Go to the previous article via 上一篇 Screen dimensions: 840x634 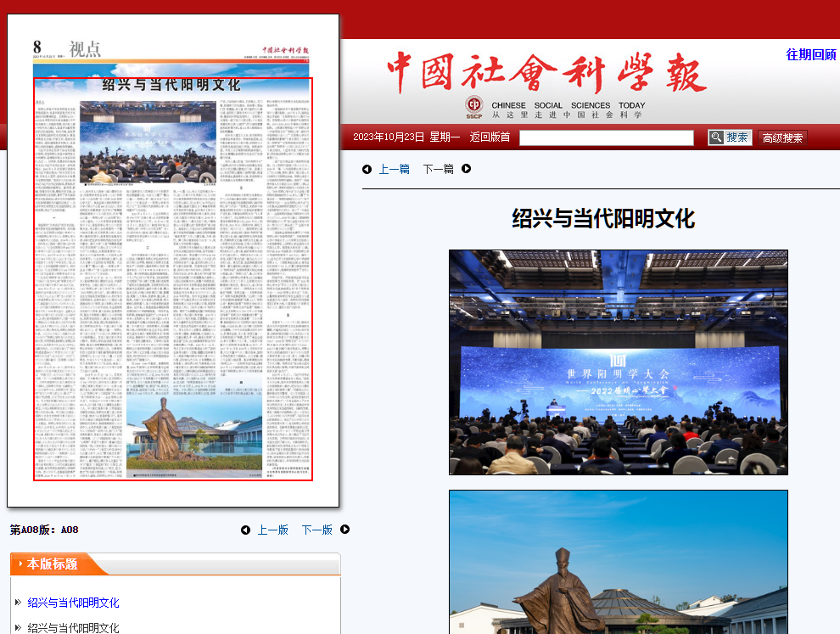[x=394, y=169]
